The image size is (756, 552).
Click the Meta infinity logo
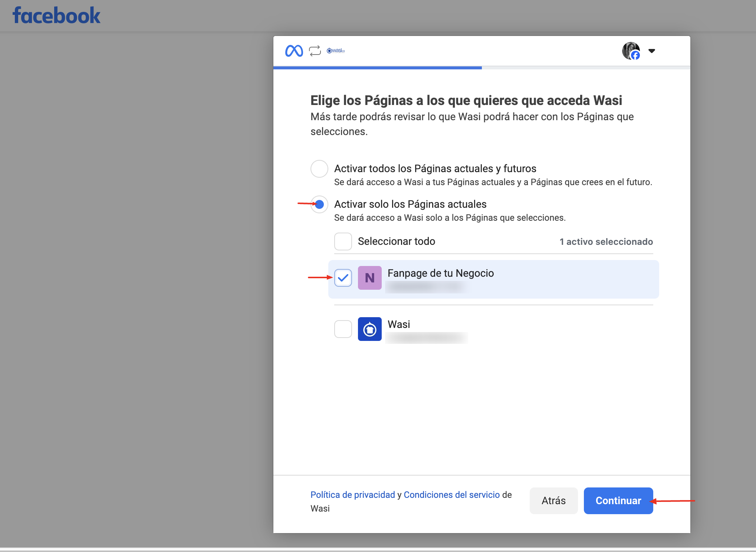[294, 51]
